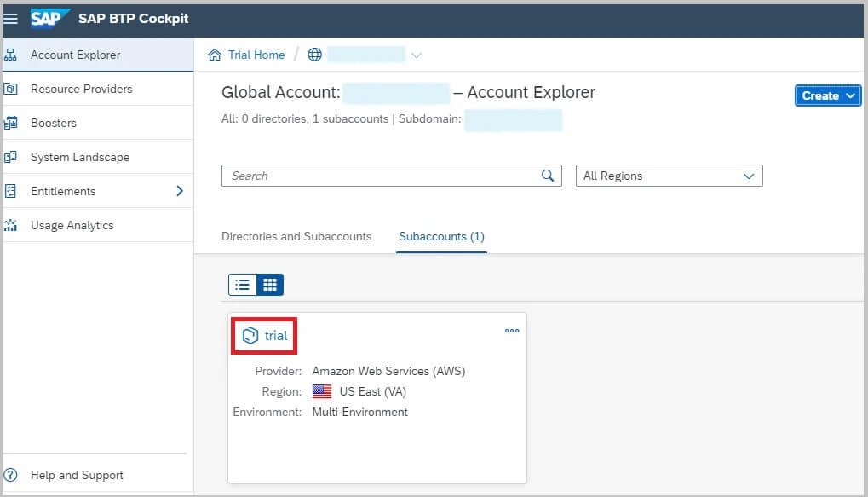This screenshot has width=868, height=497.
Task: Click the System Landscape sidebar icon
Action: (10, 158)
